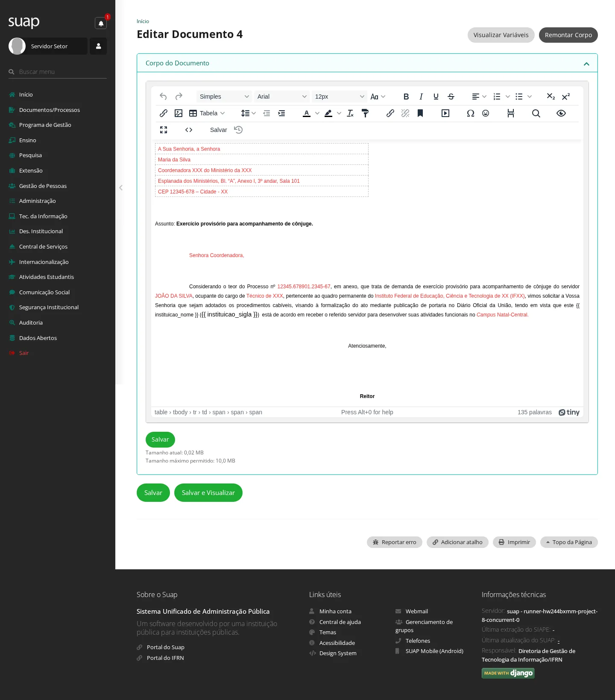Image resolution: width=615 pixels, height=700 pixels.
Task: Open the line height dropdown
Action: click(x=248, y=113)
